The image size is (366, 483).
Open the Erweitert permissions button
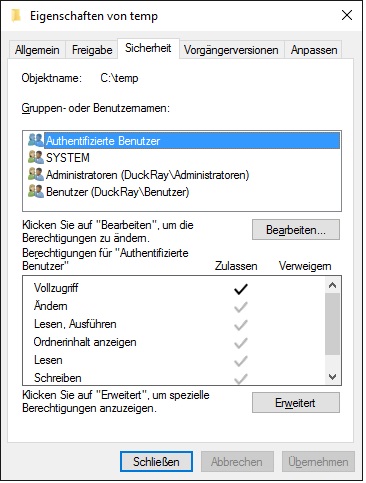pos(296,403)
